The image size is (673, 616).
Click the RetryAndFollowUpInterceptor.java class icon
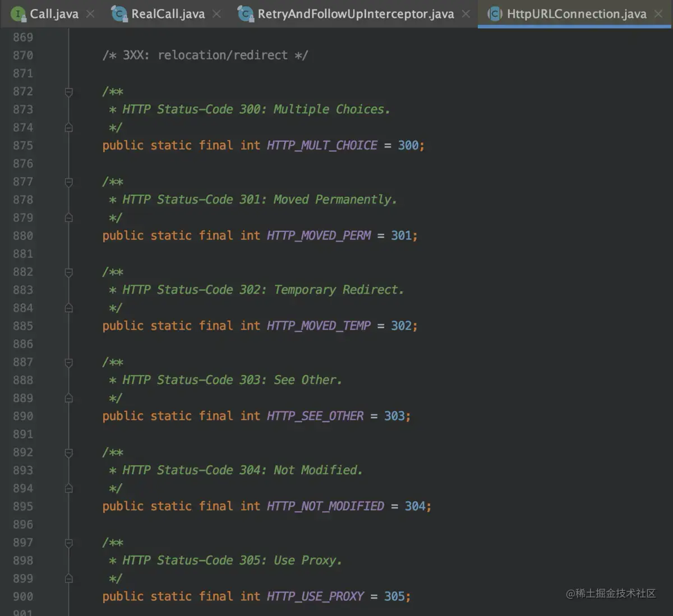[246, 14]
